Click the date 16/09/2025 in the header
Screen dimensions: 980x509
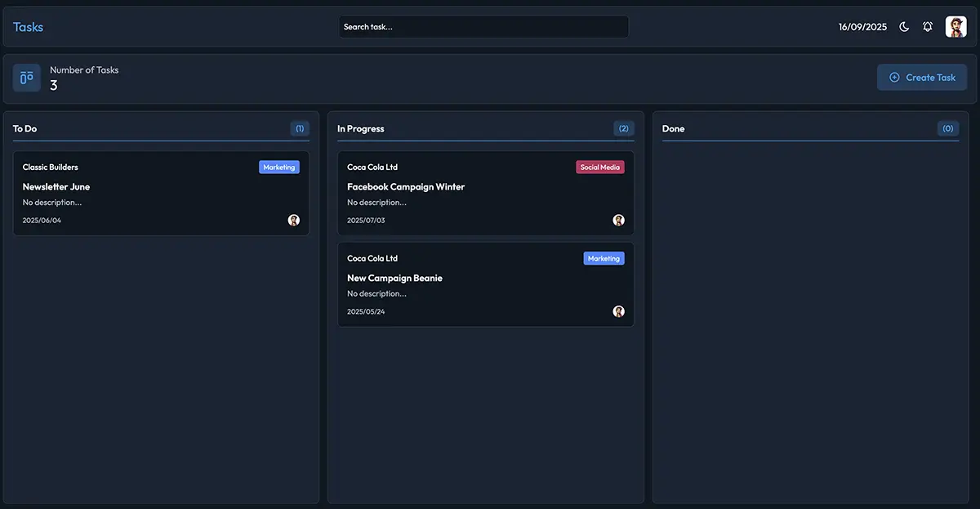click(862, 27)
